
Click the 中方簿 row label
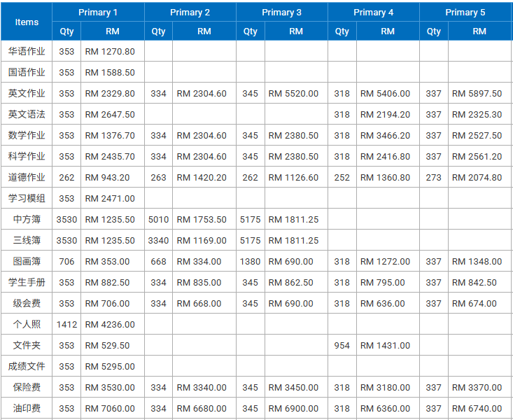pos(27,219)
